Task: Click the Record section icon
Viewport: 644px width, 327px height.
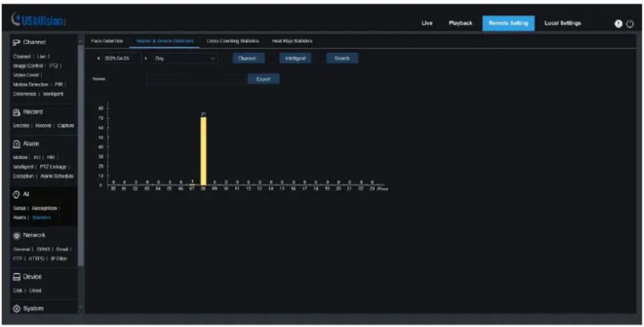Action: tap(17, 112)
